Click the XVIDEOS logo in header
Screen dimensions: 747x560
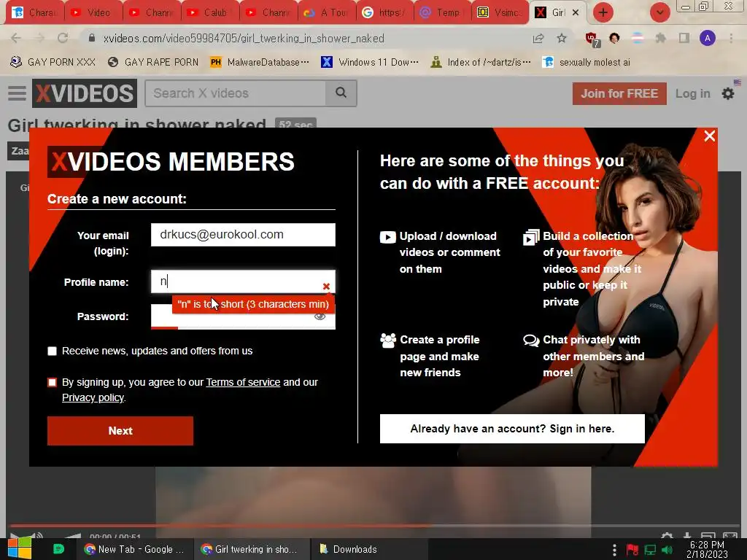click(85, 93)
